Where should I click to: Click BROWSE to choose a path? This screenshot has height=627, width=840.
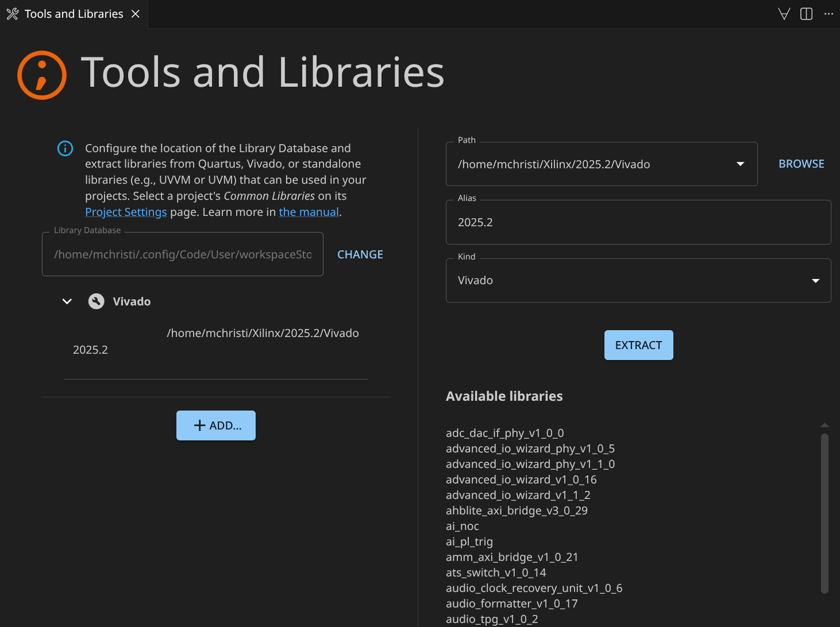(801, 164)
